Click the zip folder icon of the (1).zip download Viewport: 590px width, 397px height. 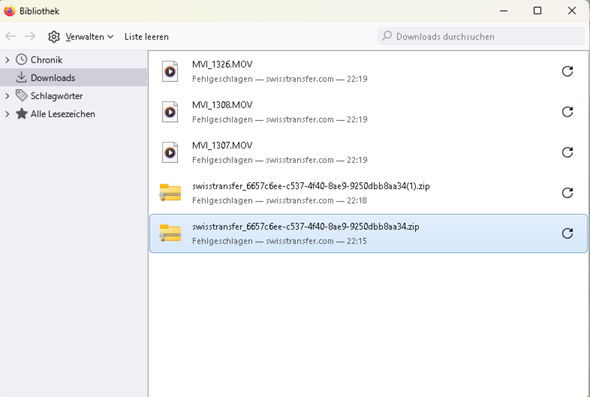point(170,193)
